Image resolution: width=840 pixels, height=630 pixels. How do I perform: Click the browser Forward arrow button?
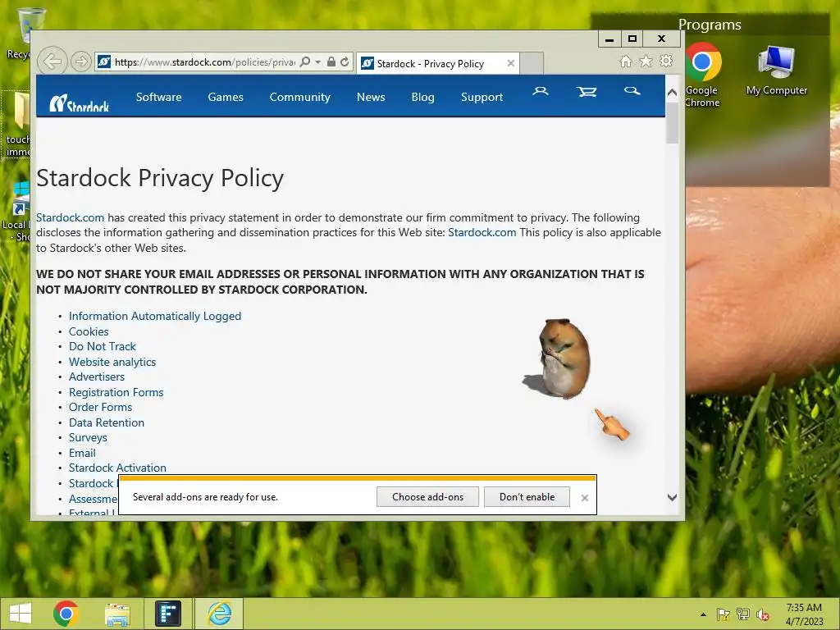coord(81,62)
